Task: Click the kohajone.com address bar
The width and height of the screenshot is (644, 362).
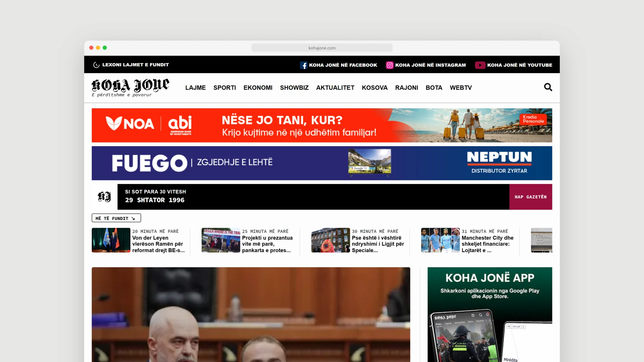Action: coord(322,48)
